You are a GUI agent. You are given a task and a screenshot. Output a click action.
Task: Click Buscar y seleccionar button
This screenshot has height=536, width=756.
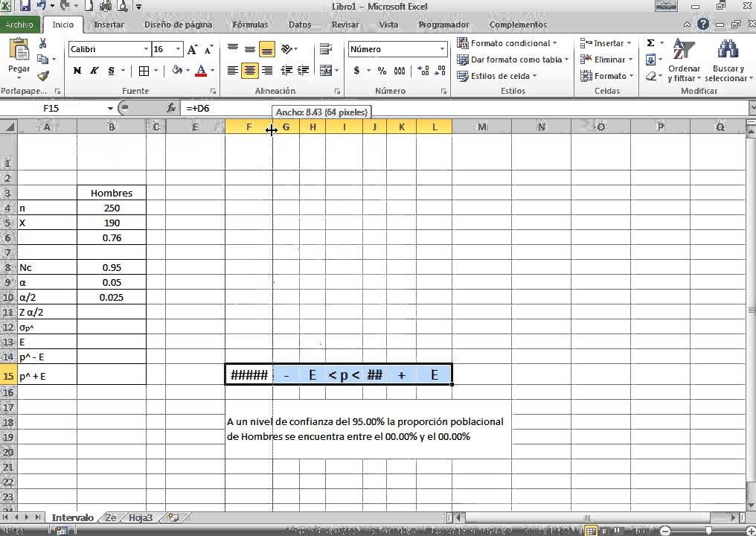[x=728, y=60]
